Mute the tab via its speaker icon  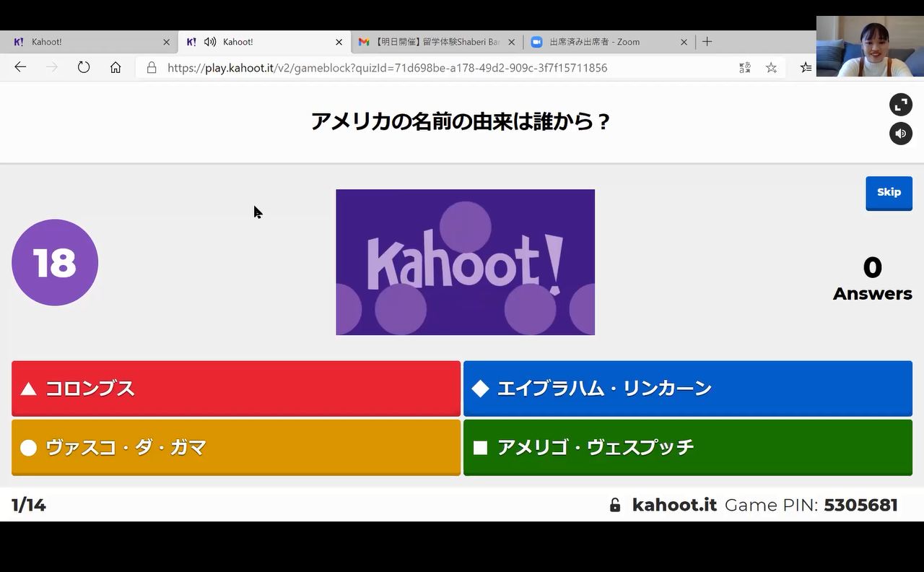tap(210, 42)
